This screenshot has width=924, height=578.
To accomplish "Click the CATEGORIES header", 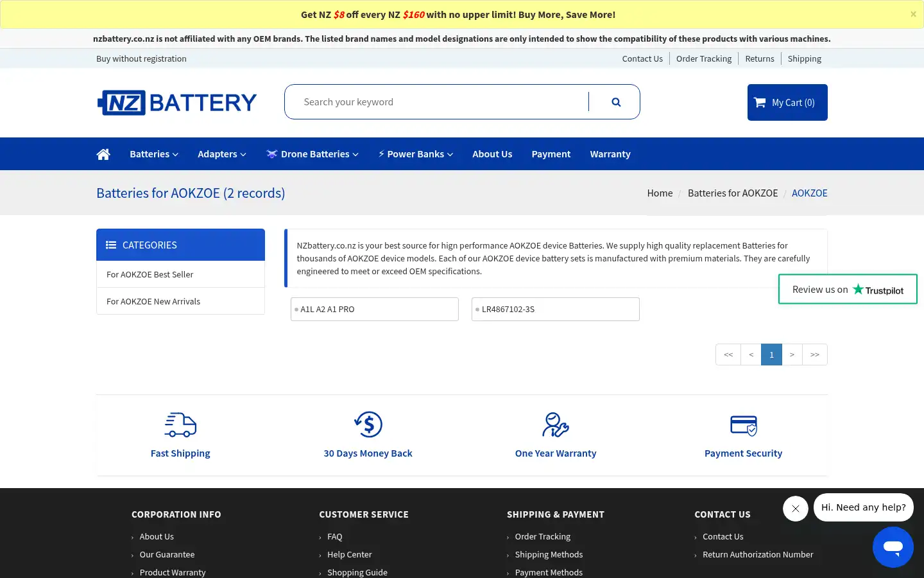I will pyautogui.click(x=180, y=245).
